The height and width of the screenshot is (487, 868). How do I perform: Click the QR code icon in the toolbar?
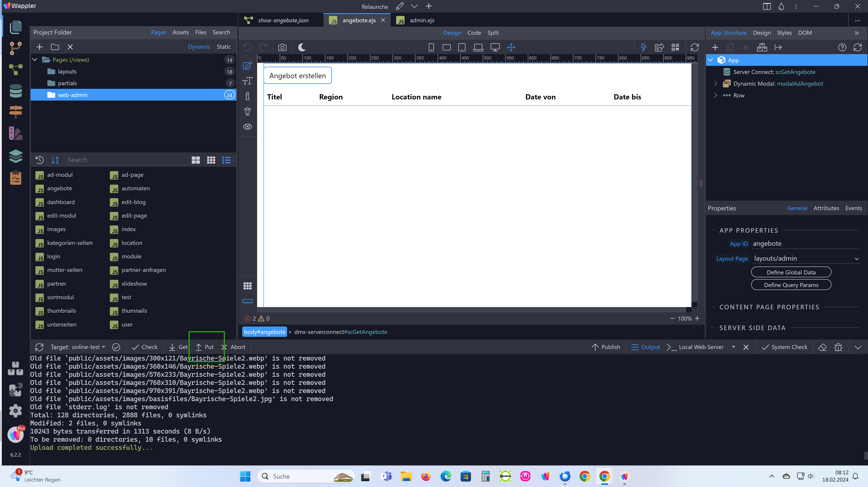pos(675,48)
